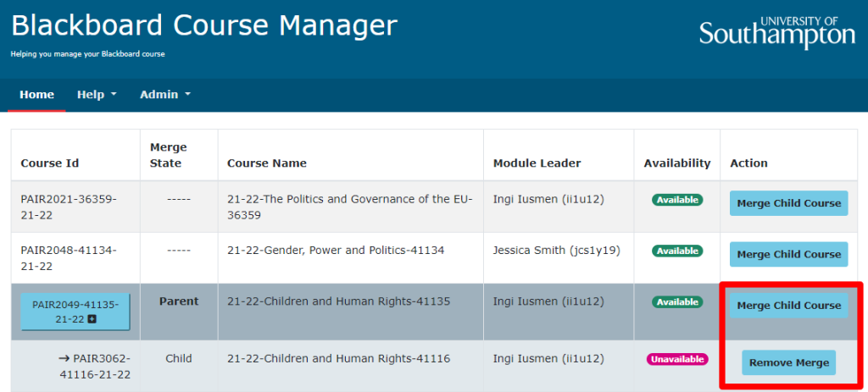This screenshot has width=868, height=392.
Task: Merge child course for Gender, Power and Politics
Action: tap(789, 254)
